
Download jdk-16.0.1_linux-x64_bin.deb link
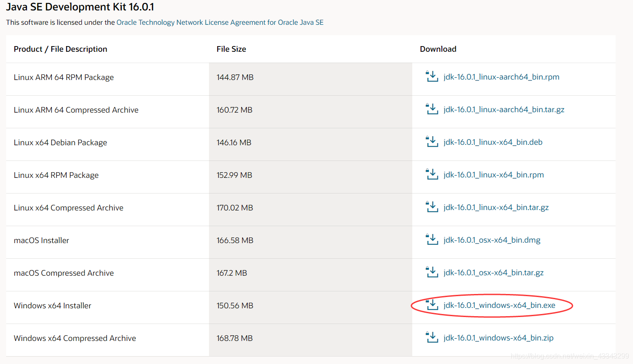point(493,142)
